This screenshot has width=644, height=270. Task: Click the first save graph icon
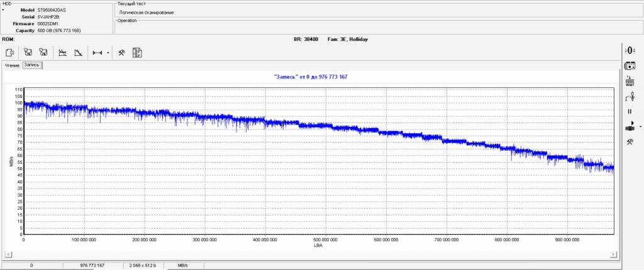(28, 53)
